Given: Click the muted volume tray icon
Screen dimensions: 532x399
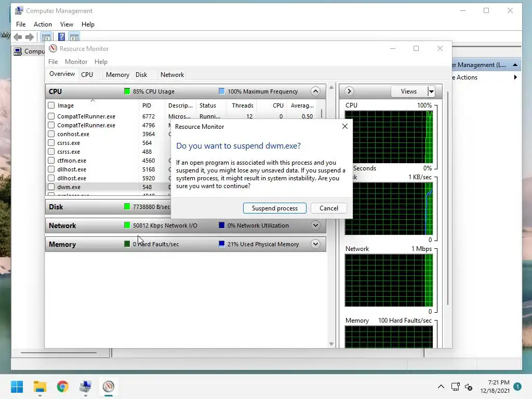Looking at the screenshot, I should point(469,387).
